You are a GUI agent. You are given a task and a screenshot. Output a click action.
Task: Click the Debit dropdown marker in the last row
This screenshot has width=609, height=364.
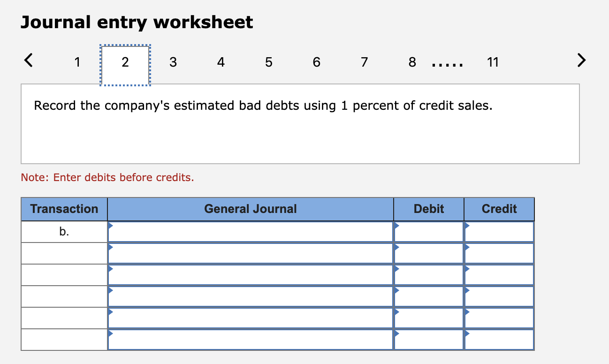click(x=396, y=333)
